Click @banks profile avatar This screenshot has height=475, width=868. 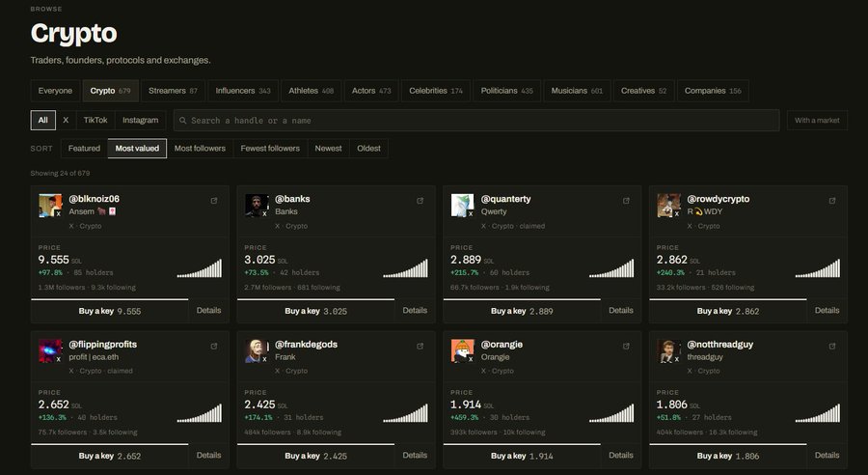click(257, 206)
